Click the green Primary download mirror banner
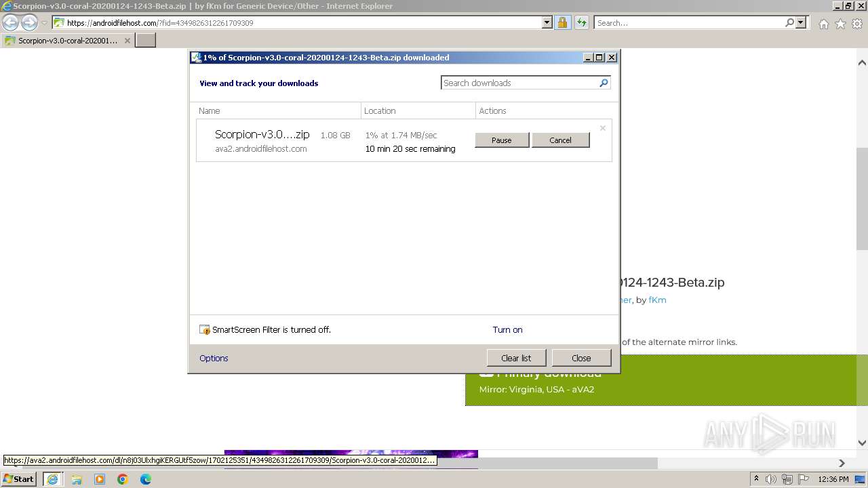This screenshot has width=868, height=488. tap(667, 380)
